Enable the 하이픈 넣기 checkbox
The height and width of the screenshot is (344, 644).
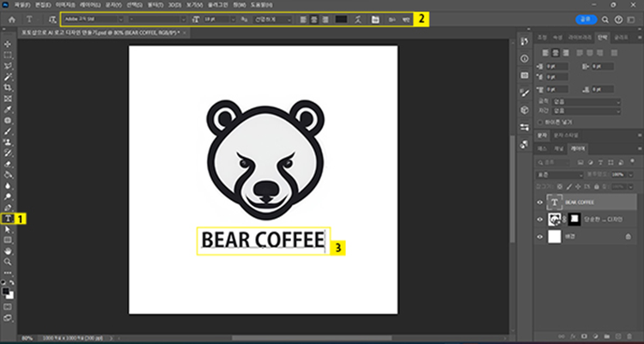pos(540,123)
